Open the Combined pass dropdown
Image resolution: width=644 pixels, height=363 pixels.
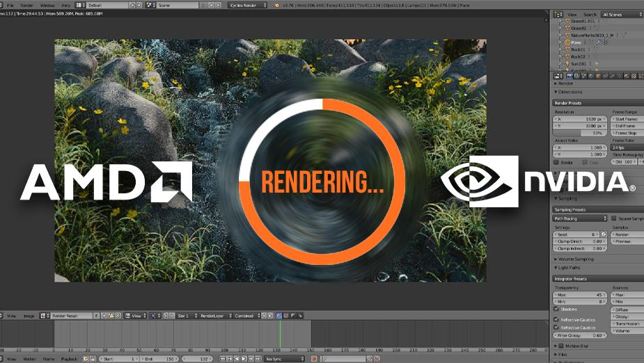click(247, 316)
